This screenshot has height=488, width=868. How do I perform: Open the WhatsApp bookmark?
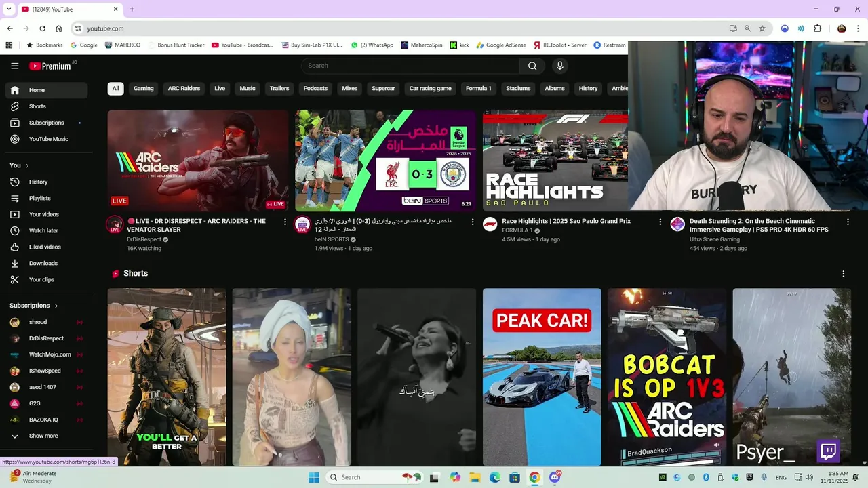(x=372, y=45)
